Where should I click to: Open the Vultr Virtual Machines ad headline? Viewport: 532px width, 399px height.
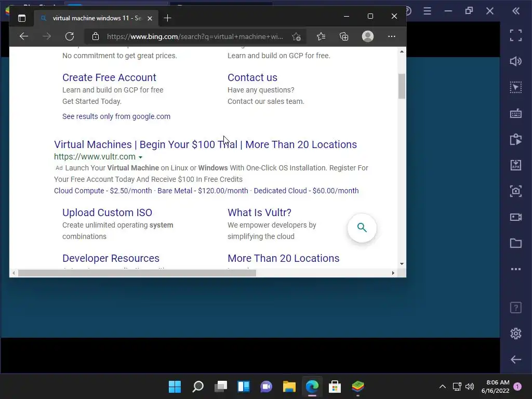pyautogui.click(x=205, y=144)
